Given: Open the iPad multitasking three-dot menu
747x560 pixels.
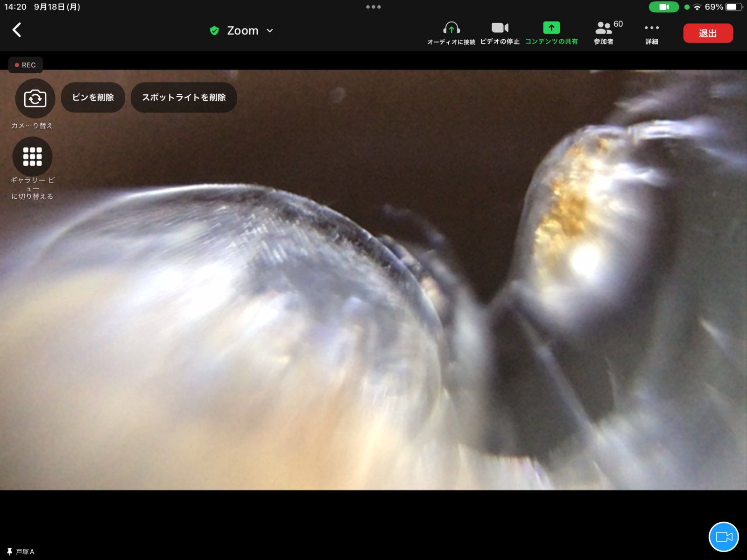Looking at the screenshot, I should [x=373, y=7].
